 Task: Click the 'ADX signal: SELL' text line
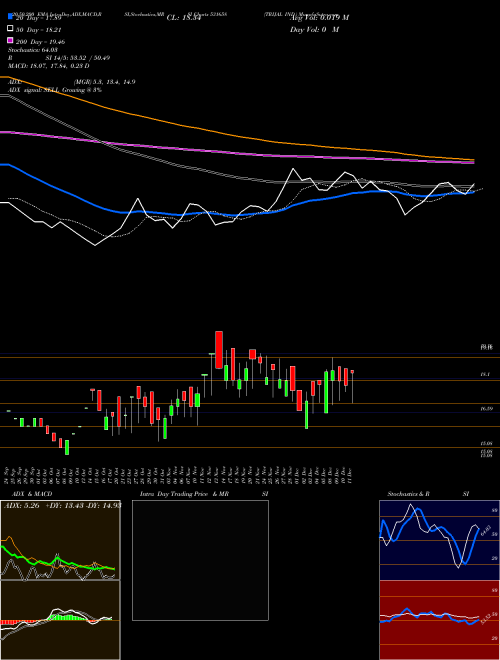[55, 90]
